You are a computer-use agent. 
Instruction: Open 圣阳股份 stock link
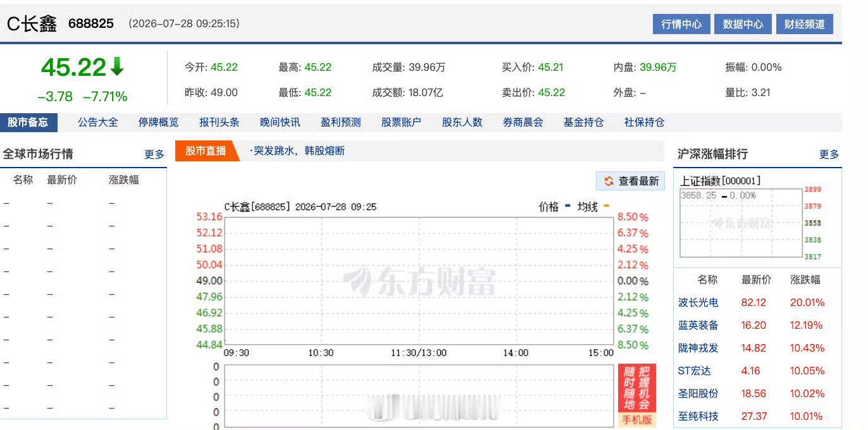pos(698,393)
